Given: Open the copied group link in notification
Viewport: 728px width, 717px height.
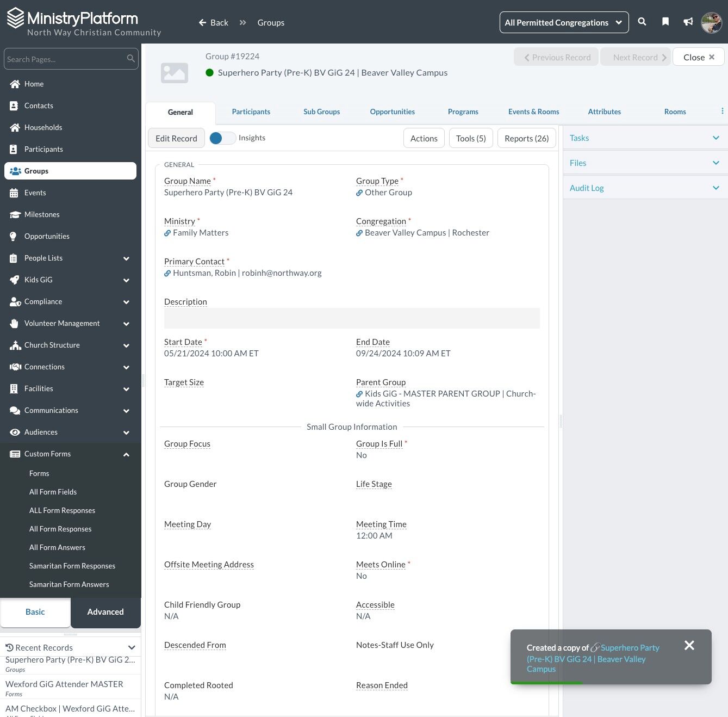Looking at the screenshot, I should coord(593,659).
